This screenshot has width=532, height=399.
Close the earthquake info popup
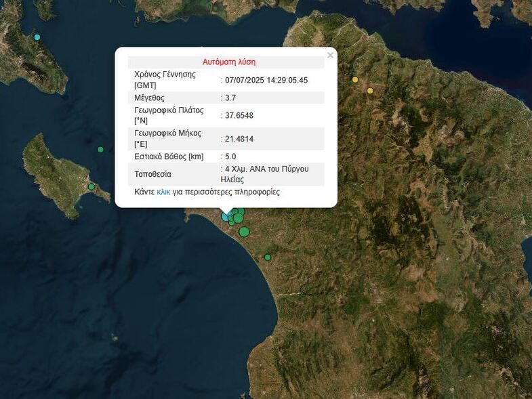(x=330, y=56)
